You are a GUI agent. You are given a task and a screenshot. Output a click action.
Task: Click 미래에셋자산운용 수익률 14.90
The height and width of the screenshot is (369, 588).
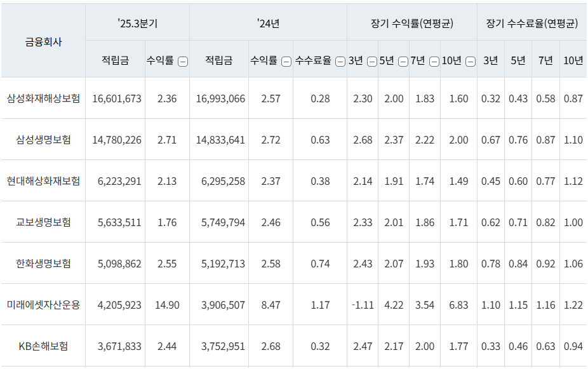tap(167, 305)
